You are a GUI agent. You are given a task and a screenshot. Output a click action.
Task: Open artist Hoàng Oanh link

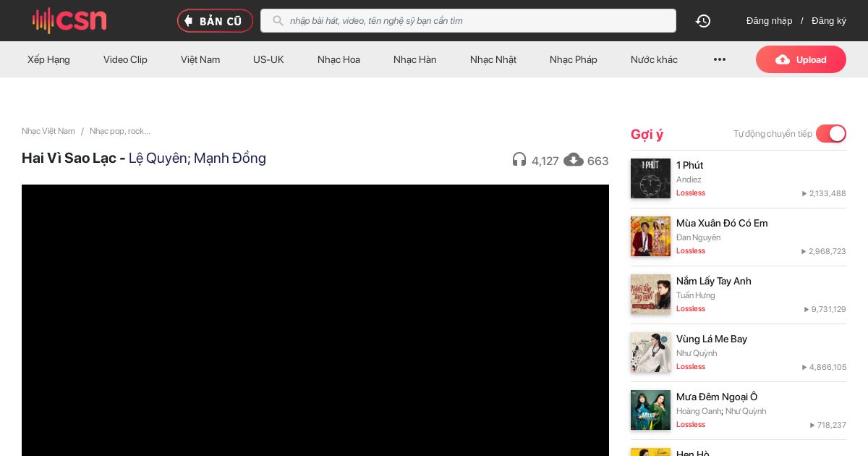pos(699,411)
